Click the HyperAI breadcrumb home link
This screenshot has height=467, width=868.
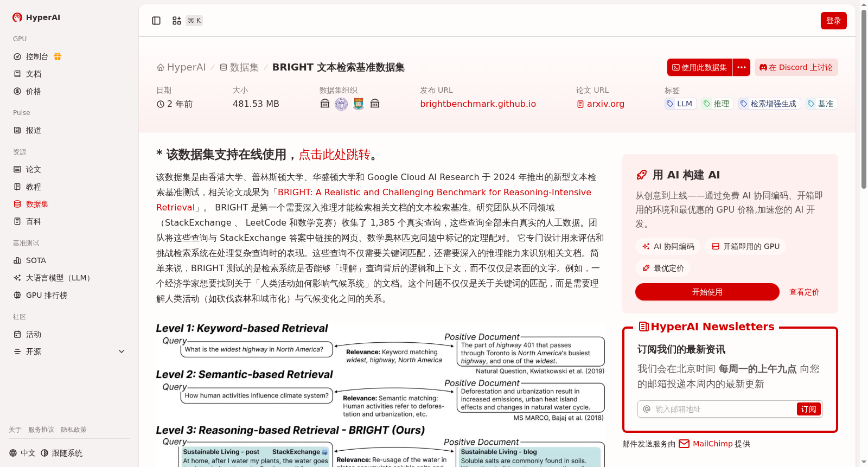pyautogui.click(x=181, y=67)
